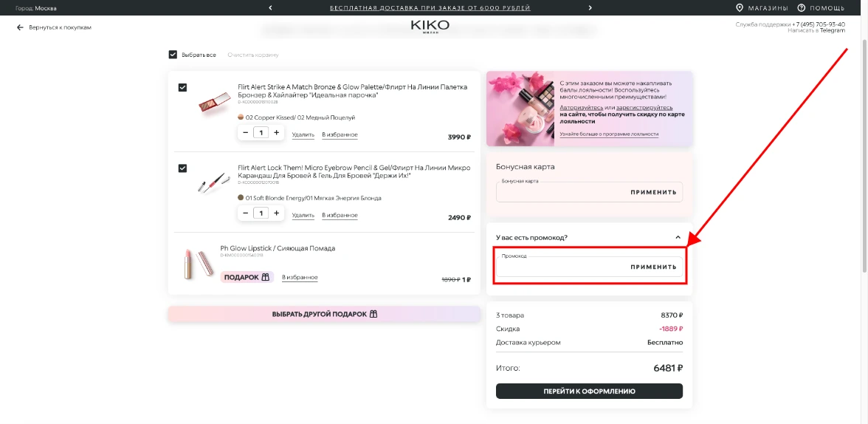This screenshot has height=424, width=868.
Task: Click the Telegram link under support phone
Action: pyautogui.click(x=833, y=30)
